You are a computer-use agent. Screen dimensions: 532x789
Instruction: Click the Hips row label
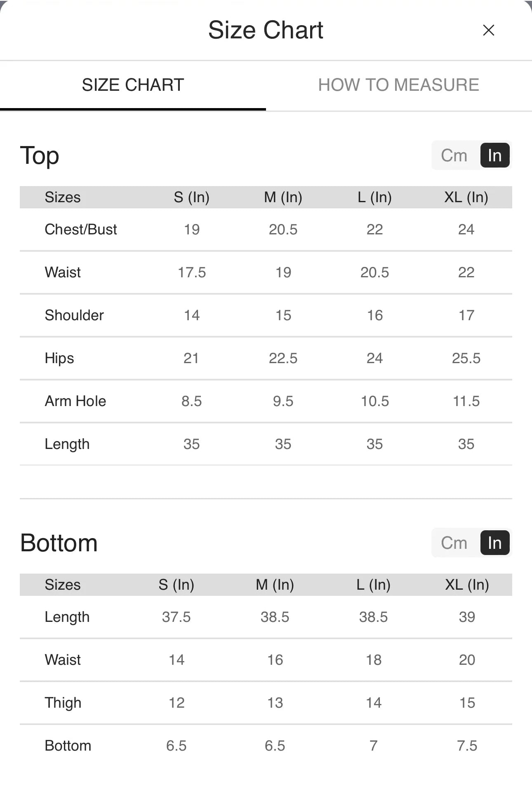(x=59, y=358)
